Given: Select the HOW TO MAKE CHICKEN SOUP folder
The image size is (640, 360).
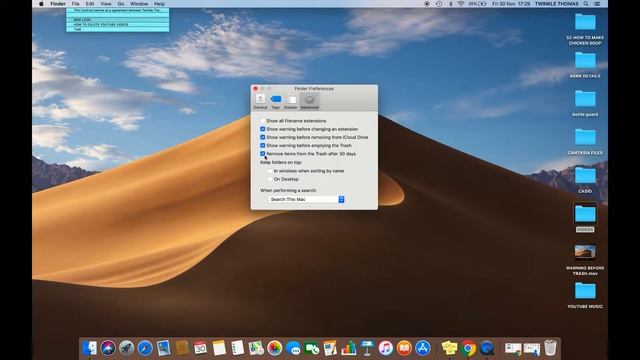Looking at the screenshot, I should [x=585, y=22].
